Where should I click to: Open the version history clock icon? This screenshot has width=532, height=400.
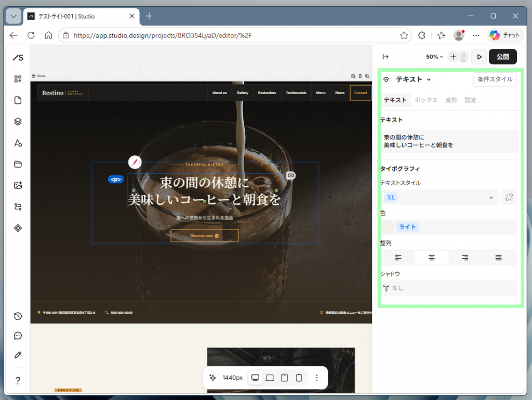pyautogui.click(x=18, y=316)
